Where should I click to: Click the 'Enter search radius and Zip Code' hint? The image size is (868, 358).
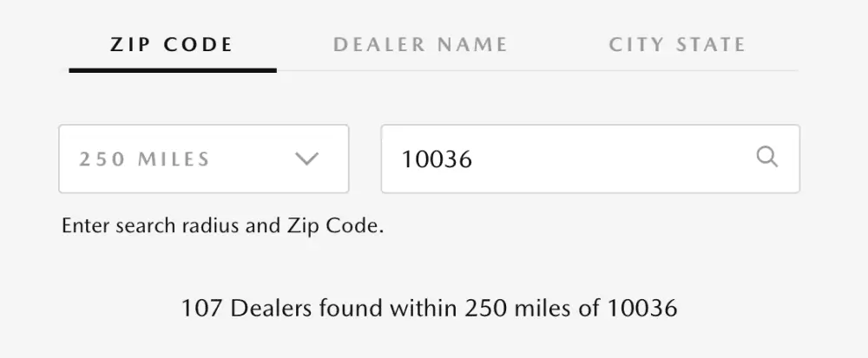pos(222,226)
